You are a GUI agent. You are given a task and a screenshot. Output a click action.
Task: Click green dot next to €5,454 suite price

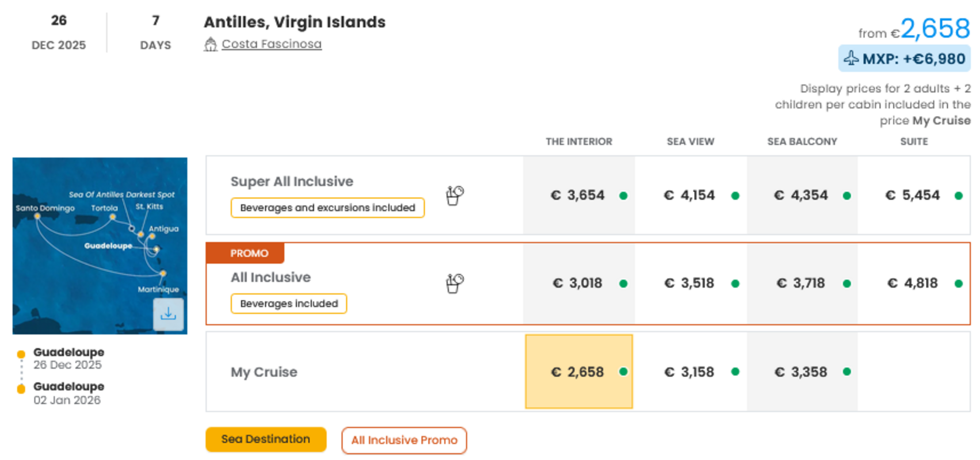pos(958,195)
